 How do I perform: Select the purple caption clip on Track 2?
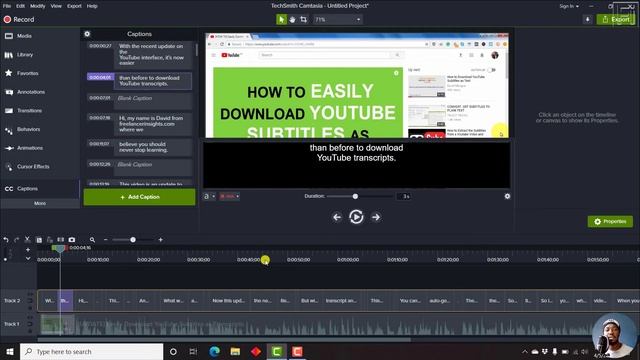pos(65,301)
